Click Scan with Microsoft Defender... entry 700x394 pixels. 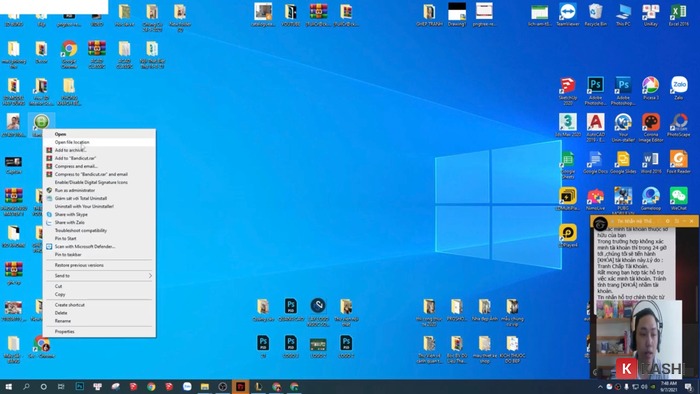pos(85,246)
